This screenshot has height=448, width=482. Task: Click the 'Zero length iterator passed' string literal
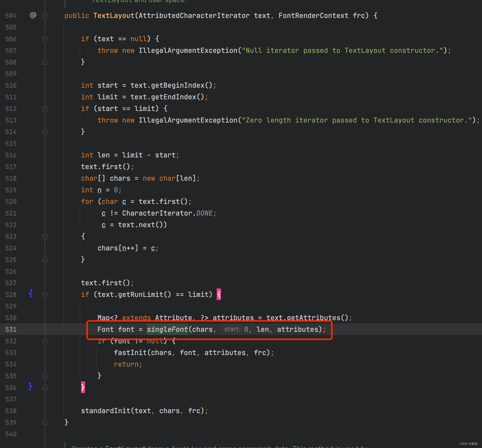pos(357,120)
